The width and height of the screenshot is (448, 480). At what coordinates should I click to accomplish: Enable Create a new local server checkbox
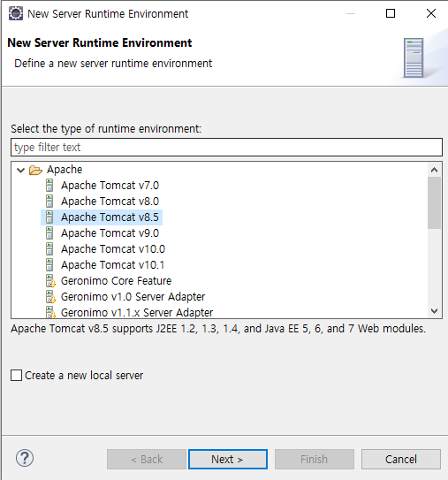click(16, 376)
